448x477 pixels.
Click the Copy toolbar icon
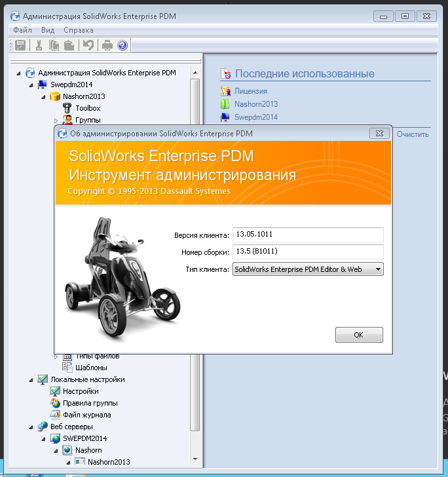click(x=54, y=45)
